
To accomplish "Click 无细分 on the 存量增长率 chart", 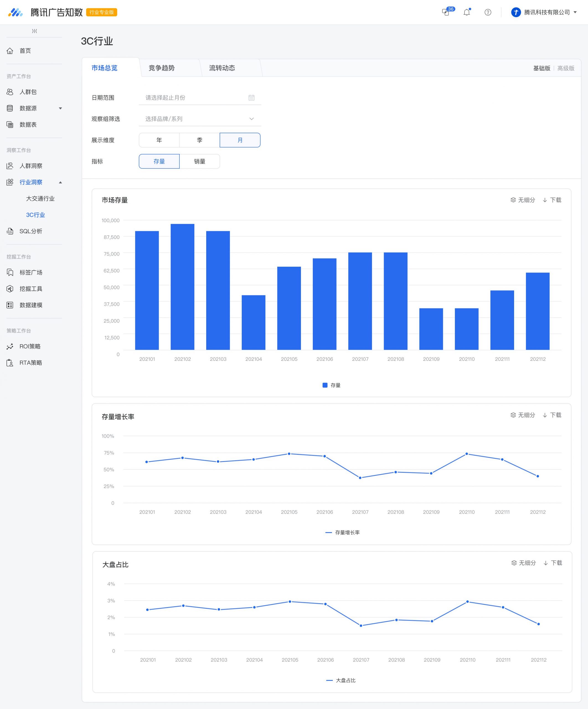I will pyautogui.click(x=523, y=415).
